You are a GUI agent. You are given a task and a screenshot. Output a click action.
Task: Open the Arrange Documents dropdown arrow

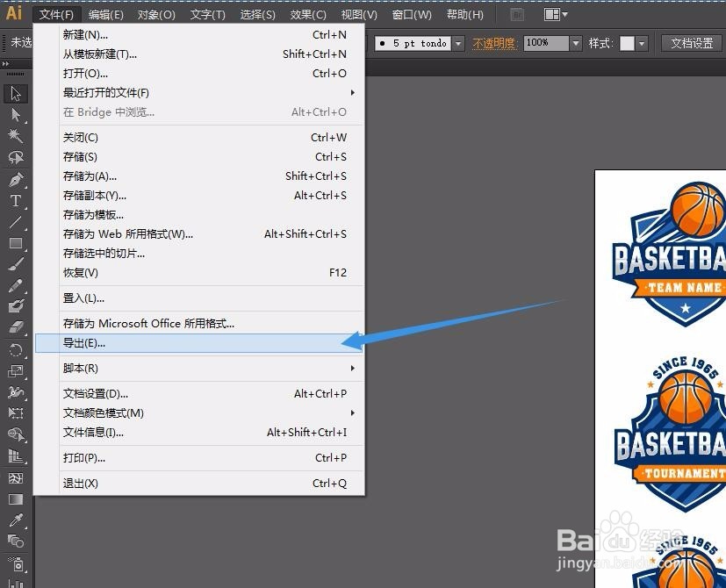point(564,14)
